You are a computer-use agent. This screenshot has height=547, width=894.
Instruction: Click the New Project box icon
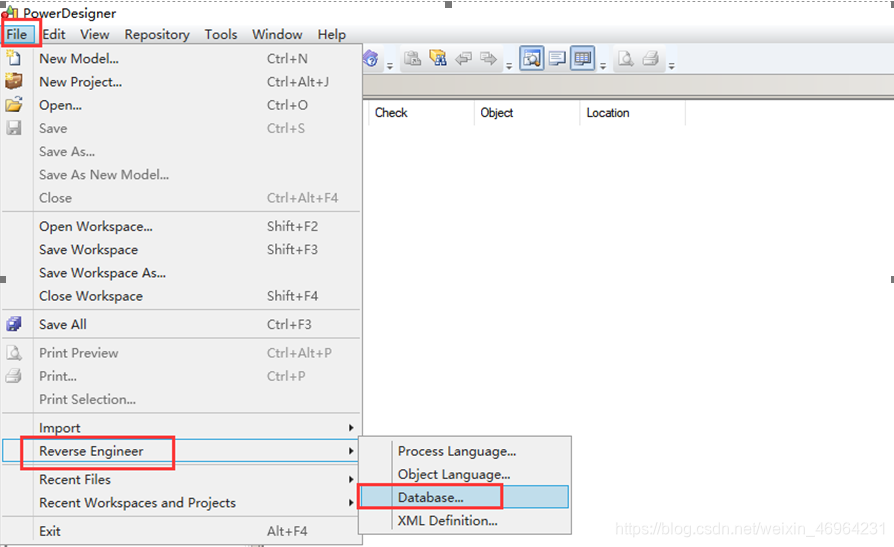(14, 82)
